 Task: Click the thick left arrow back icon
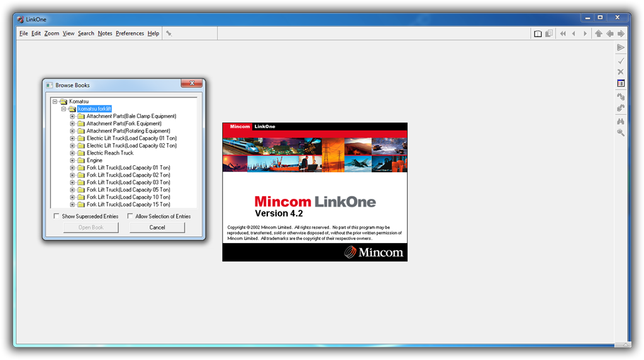pyautogui.click(x=610, y=34)
